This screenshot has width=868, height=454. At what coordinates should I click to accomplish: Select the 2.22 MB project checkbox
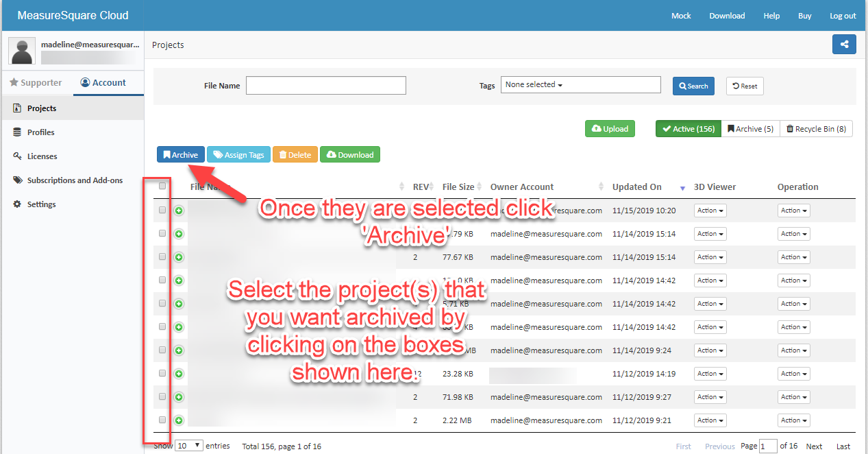[x=162, y=420]
